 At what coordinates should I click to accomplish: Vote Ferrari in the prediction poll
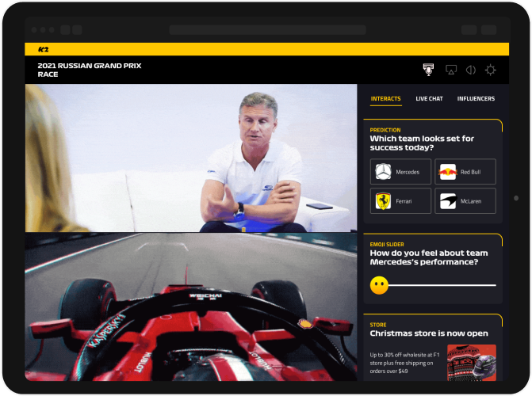(400, 201)
